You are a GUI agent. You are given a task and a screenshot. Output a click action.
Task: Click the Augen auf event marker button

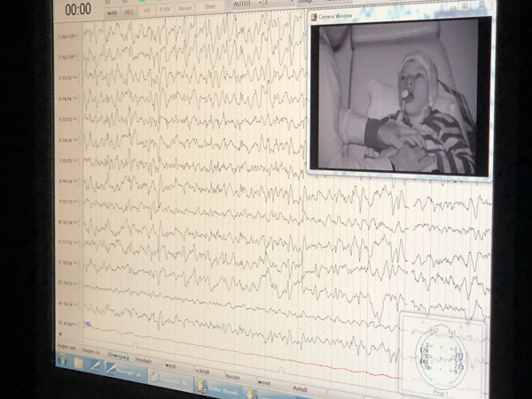pos(66,347)
